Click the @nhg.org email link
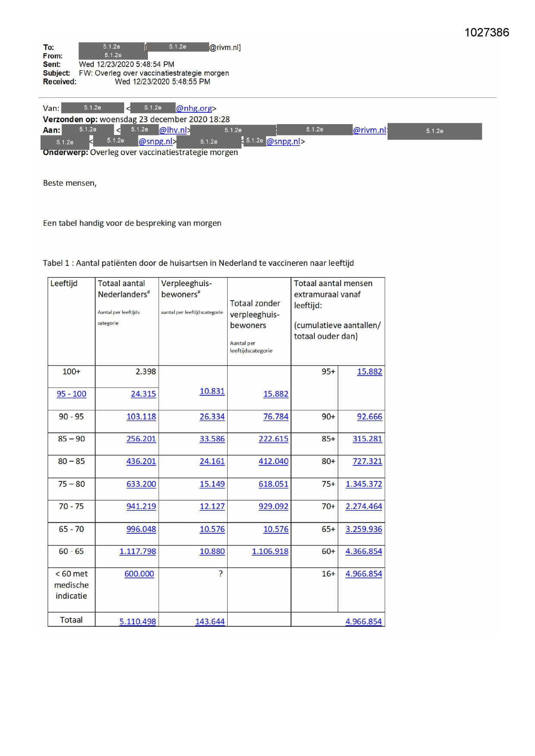 coord(194,108)
